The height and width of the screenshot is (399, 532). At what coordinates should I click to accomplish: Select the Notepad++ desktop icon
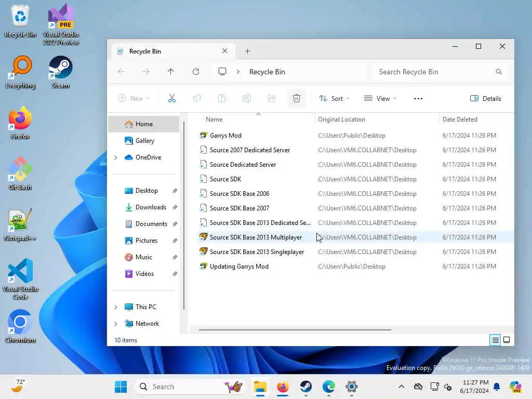click(20, 224)
